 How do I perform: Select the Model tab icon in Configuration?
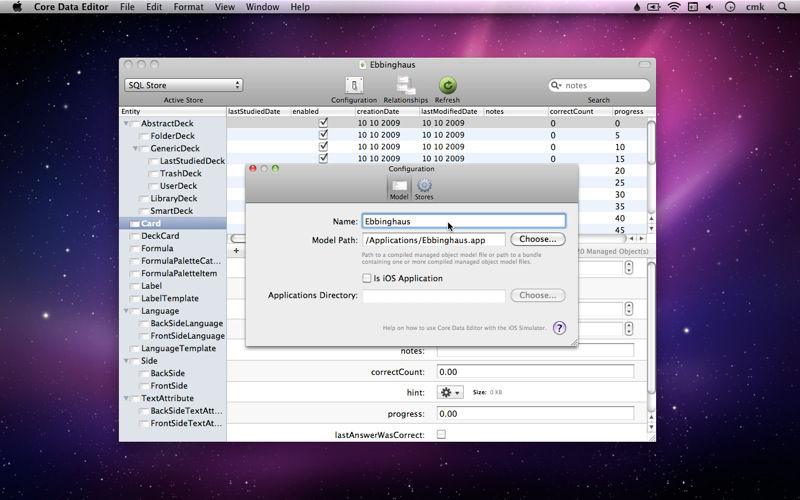point(399,186)
